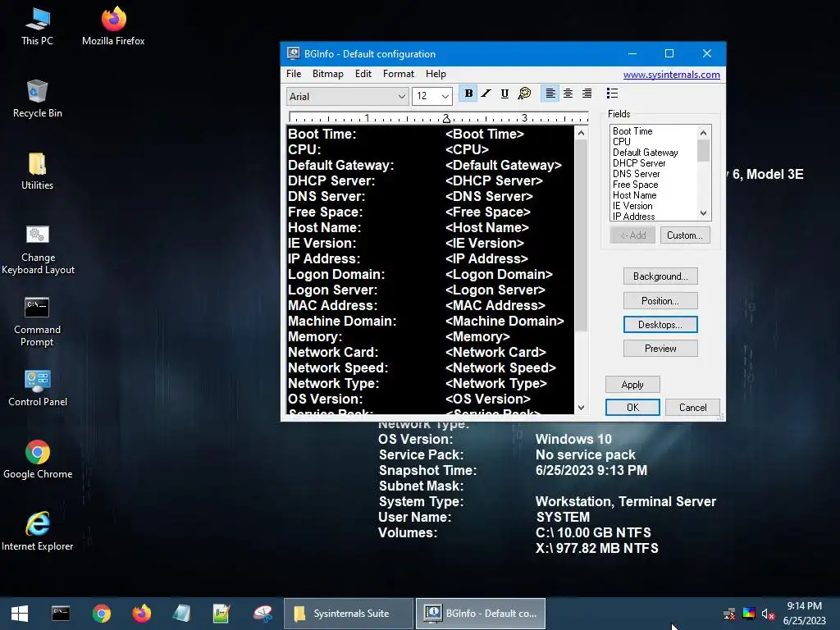Click editor scrollbar down arrow
The height and width of the screenshot is (630, 840).
[x=582, y=408]
